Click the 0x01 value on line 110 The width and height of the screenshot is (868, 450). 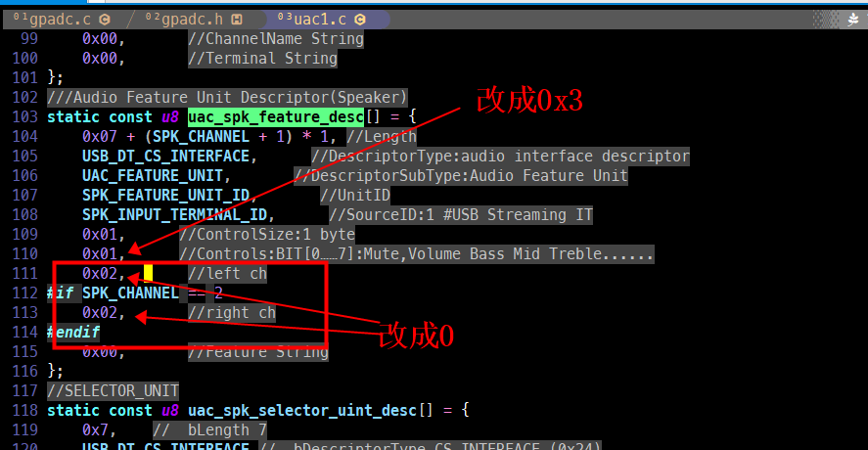pos(100,253)
